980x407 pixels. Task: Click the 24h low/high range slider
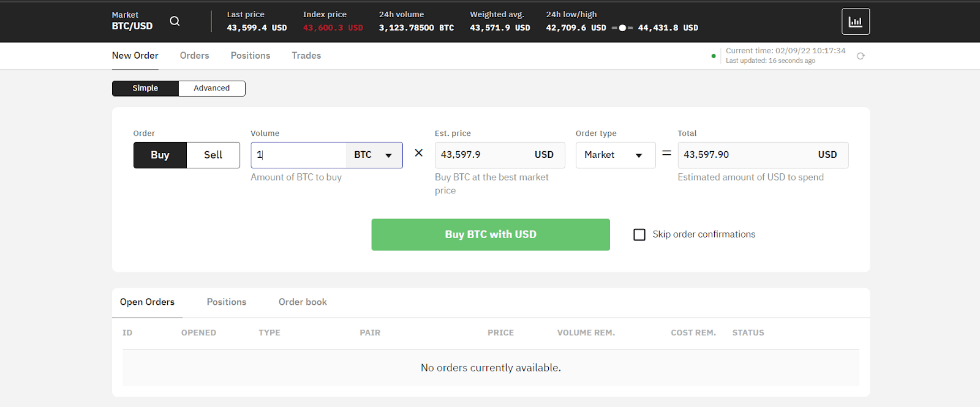[622, 28]
